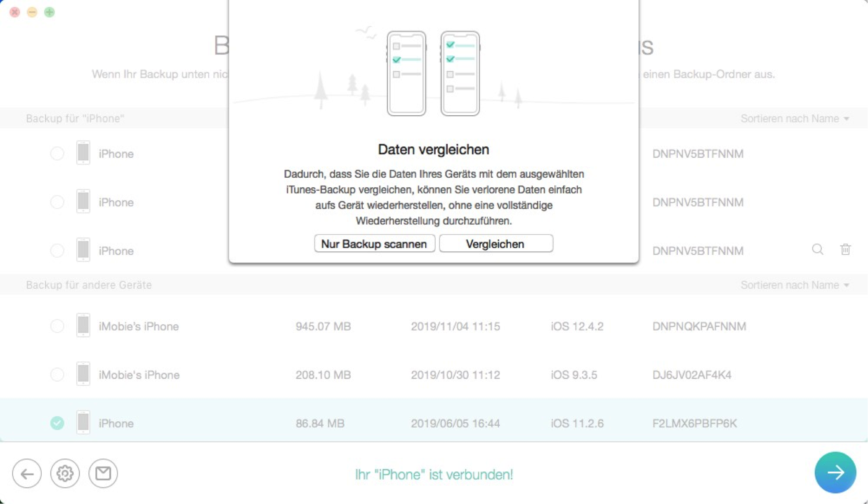Click the forward navigation arrow icon
The height and width of the screenshot is (504, 868).
click(x=836, y=473)
